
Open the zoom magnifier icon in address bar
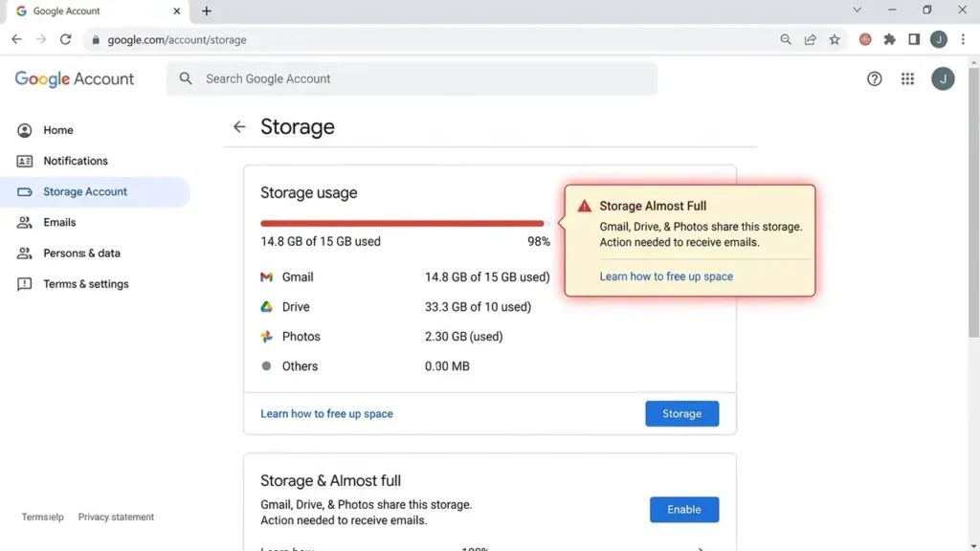point(786,39)
